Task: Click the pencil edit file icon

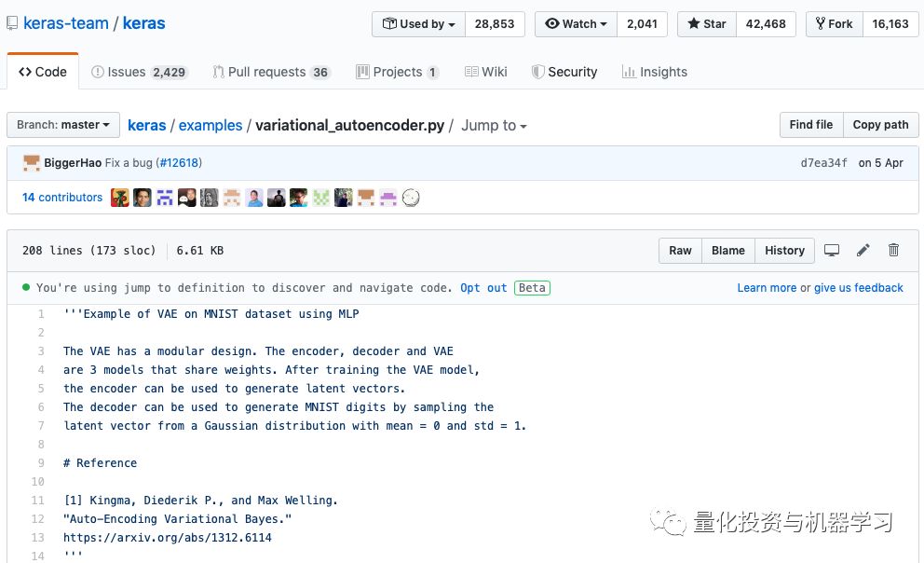Action: pos(863,251)
